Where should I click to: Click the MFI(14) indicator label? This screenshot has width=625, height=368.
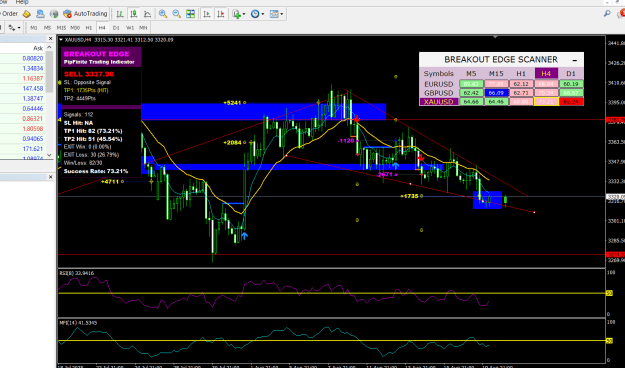tap(79, 323)
